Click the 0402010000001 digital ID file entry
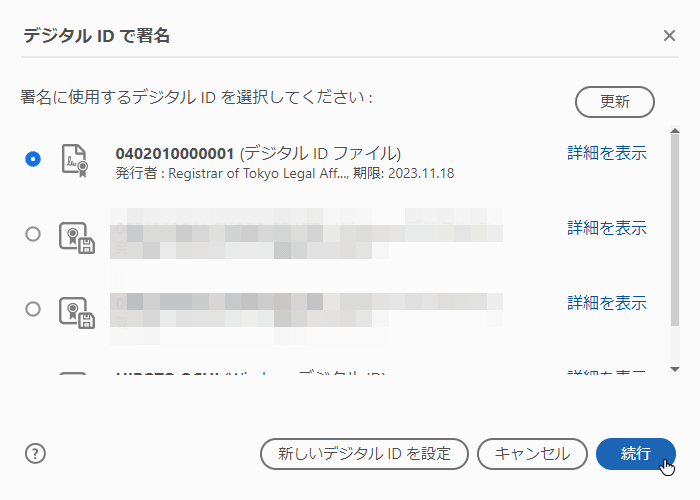This screenshot has width=700, height=500. coord(258,153)
